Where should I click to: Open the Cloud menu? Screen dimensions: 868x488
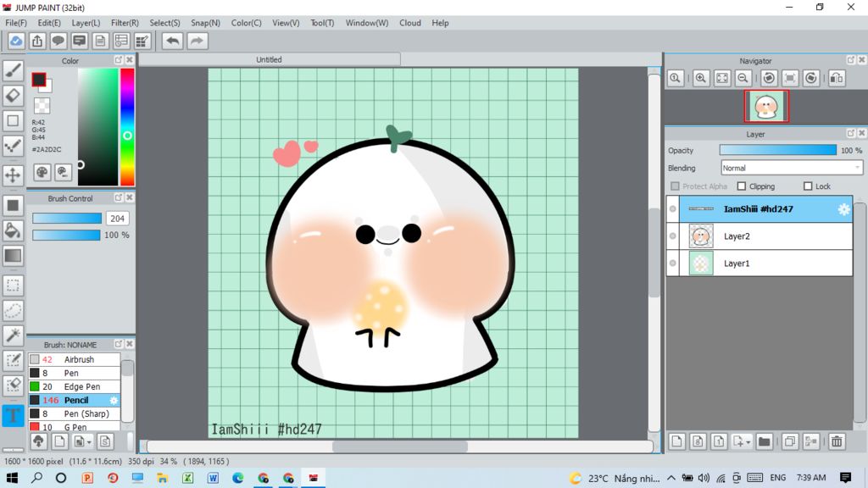click(x=410, y=23)
